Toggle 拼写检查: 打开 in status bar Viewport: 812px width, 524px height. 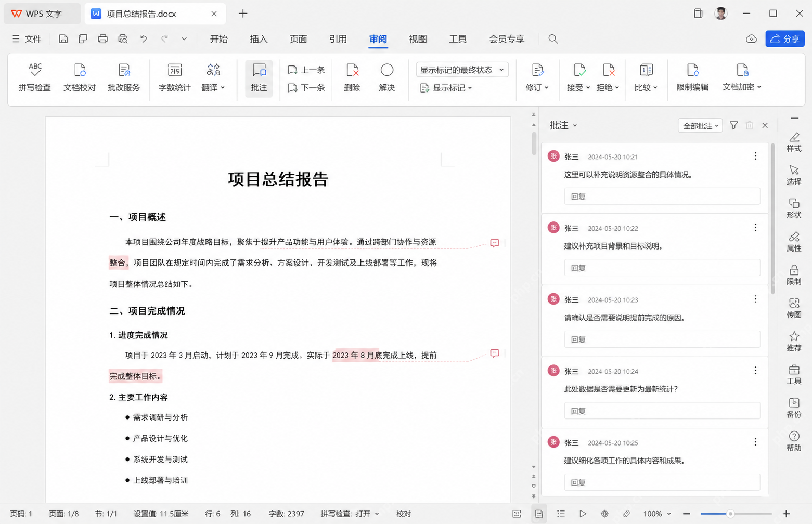(x=350, y=514)
